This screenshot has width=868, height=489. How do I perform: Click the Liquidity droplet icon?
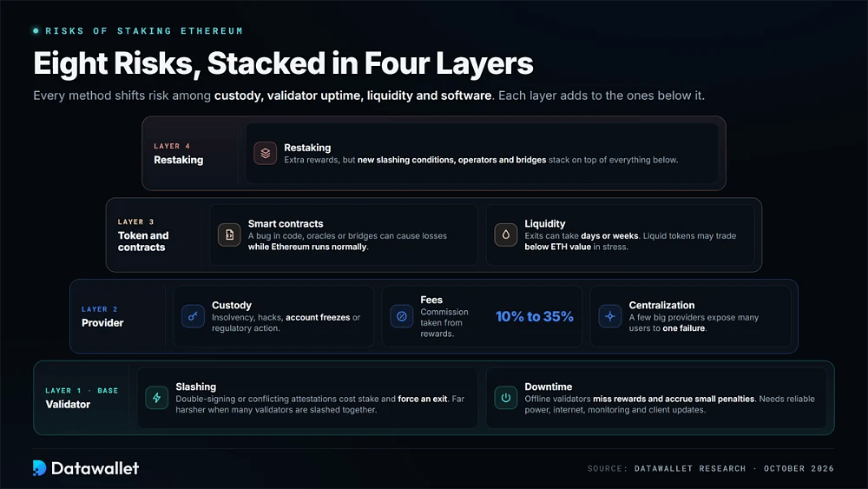pos(506,235)
